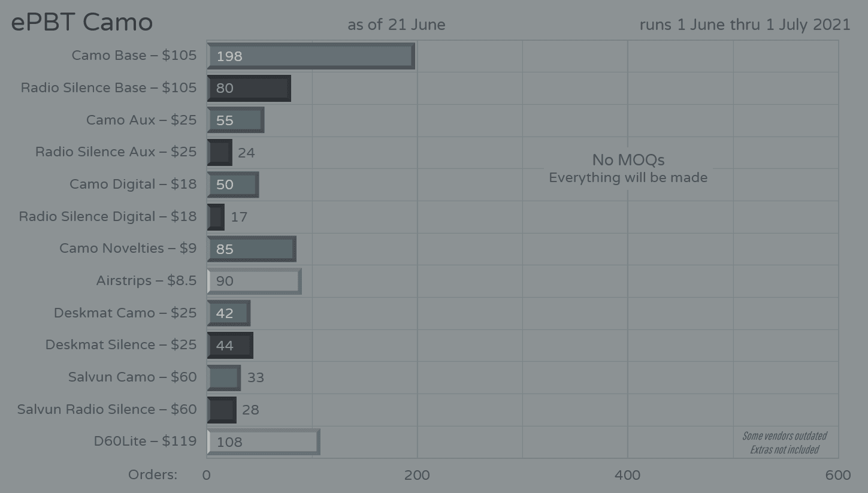This screenshot has height=493, width=868.
Task: Click the "Some vendors outdated" footnote
Action: pyautogui.click(x=784, y=436)
